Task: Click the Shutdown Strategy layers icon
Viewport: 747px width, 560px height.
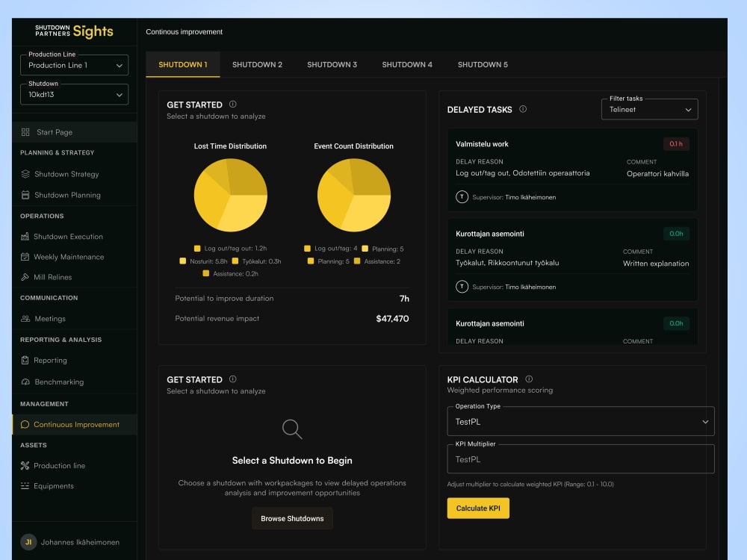Action: [x=25, y=174]
